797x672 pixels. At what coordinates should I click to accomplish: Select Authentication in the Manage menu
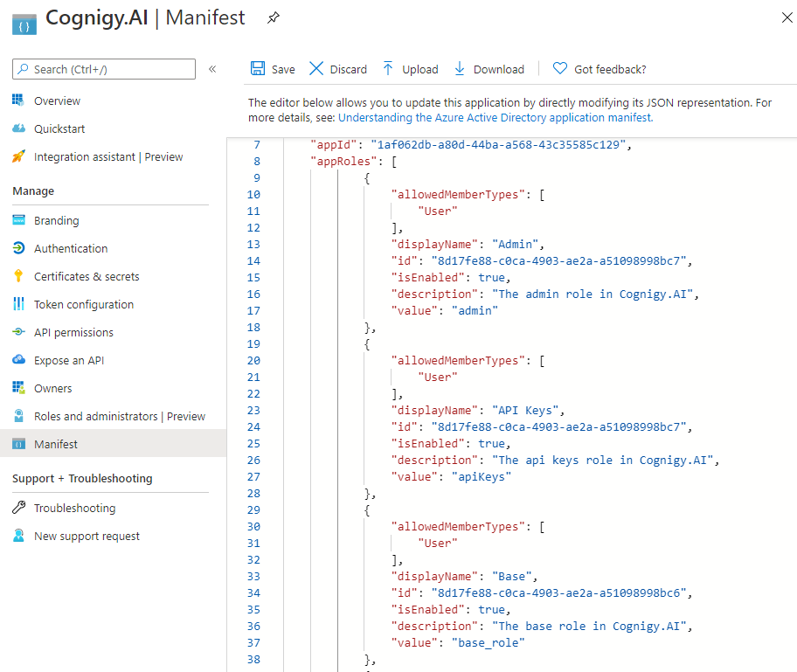click(x=71, y=248)
